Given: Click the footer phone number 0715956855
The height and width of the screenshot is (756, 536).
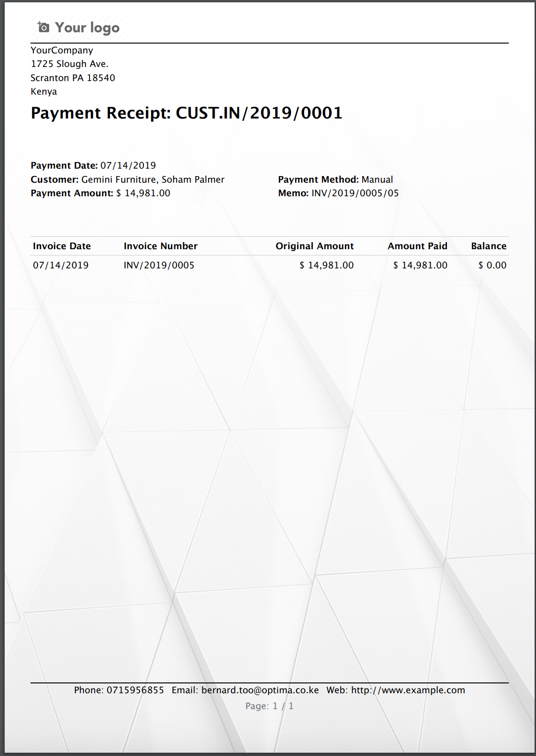Looking at the screenshot, I should point(135,690).
